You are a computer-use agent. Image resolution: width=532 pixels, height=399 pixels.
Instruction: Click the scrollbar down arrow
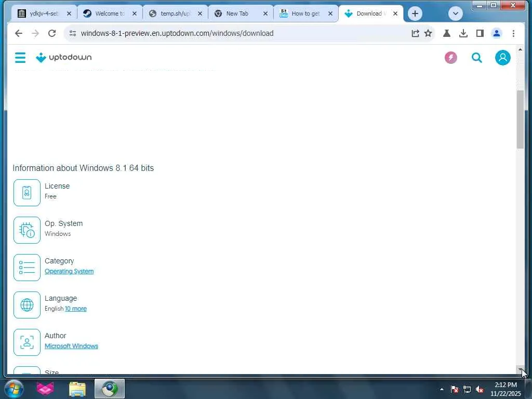[520, 369]
